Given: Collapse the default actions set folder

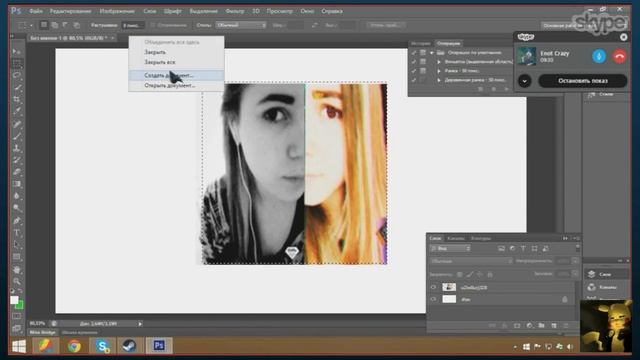Looking at the screenshot, I should pyautogui.click(x=431, y=53).
